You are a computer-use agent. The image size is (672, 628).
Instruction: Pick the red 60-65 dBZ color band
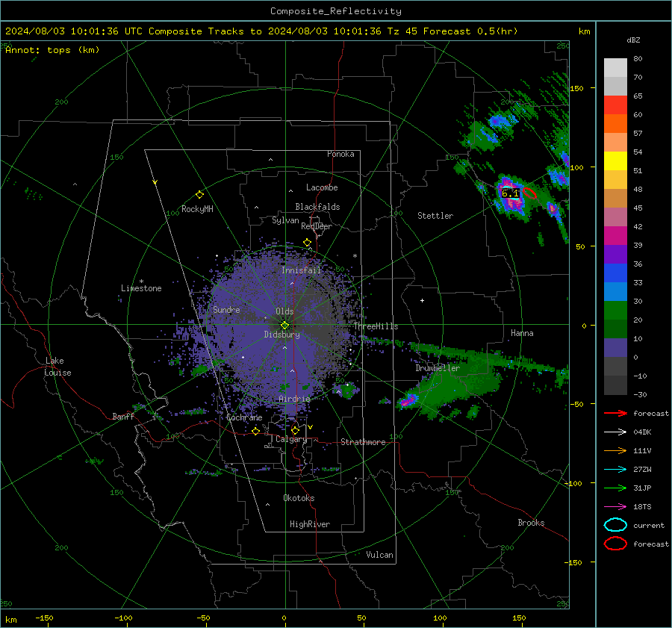point(615,105)
